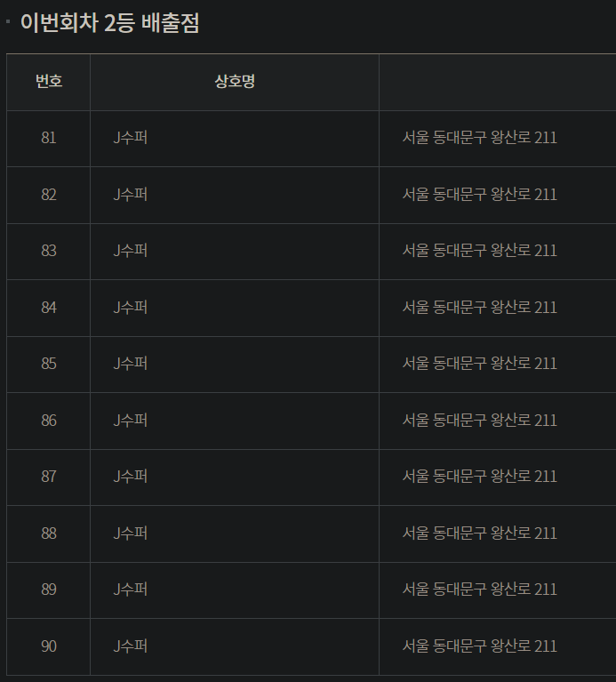Image resolution: width=616 pixels, height=682 pixels.
Task: Click the 왕산로 211 address in row 86
Action: pyautogui.click(x=479, y=421)
